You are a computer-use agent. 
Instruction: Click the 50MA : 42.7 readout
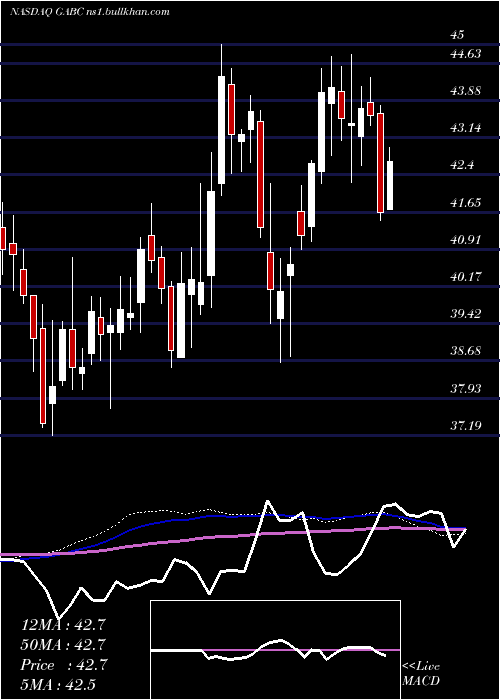coord(63,645)
